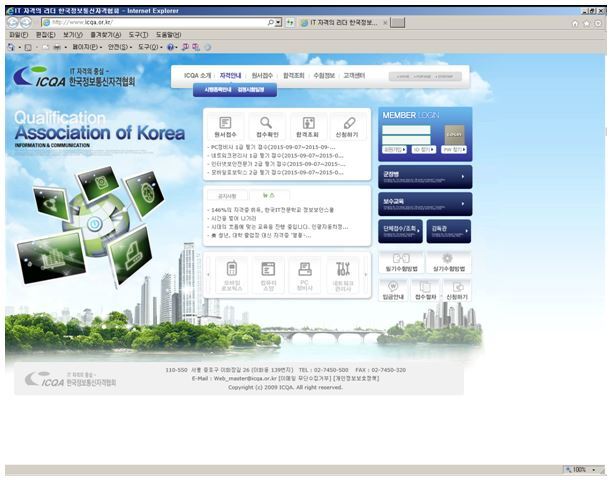Click the bottom-right 신청하기 icon next to 접수절차
Viewport: 610px width, 480px height.
[458, 287]
